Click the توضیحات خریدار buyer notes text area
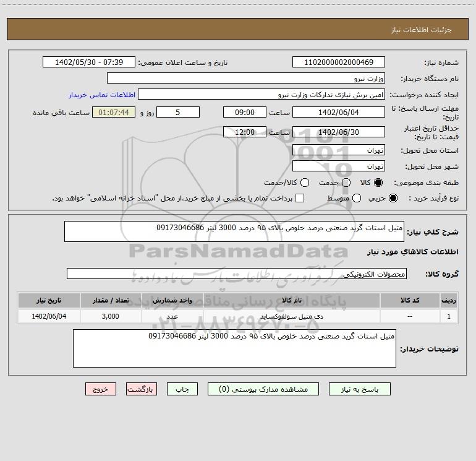This screenshot has height=461, width=476. click(234, 348)
